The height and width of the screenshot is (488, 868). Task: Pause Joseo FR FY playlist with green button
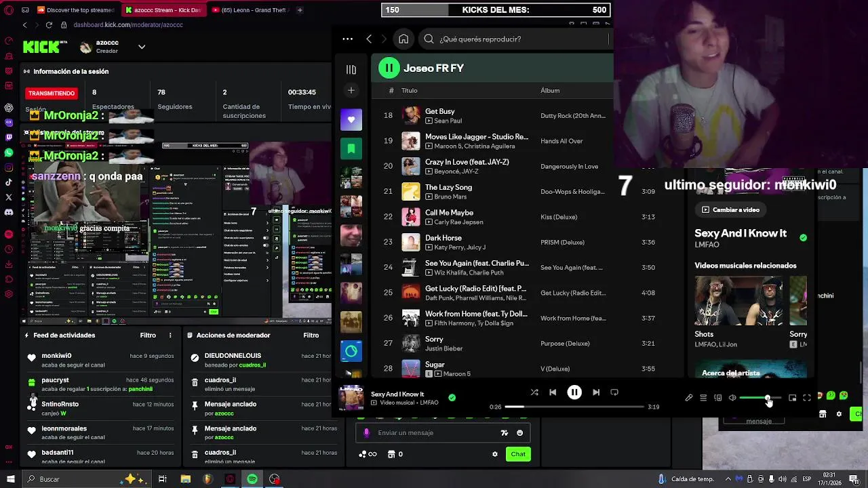click(x=389, y=68)
